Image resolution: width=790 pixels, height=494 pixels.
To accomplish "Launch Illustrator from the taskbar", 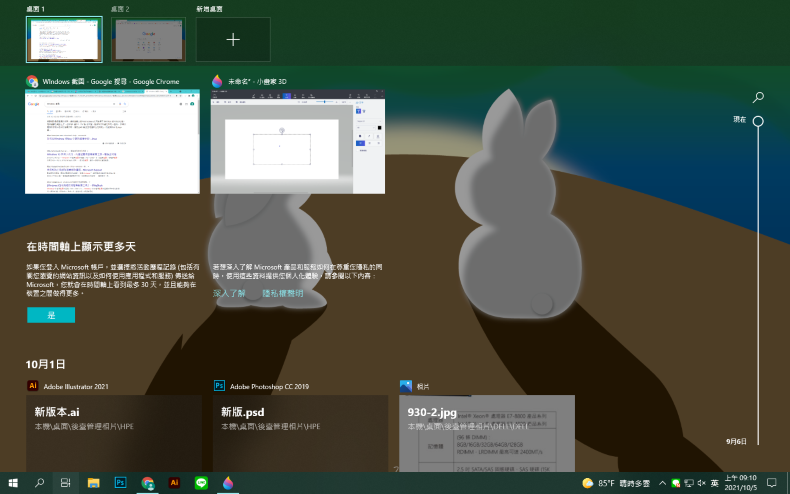I will pos(174,483).
